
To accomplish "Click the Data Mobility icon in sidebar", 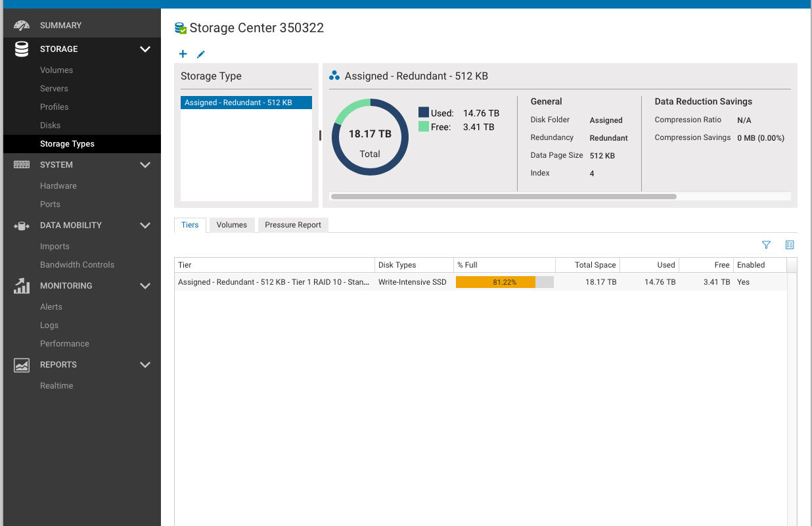I will 22,226.
